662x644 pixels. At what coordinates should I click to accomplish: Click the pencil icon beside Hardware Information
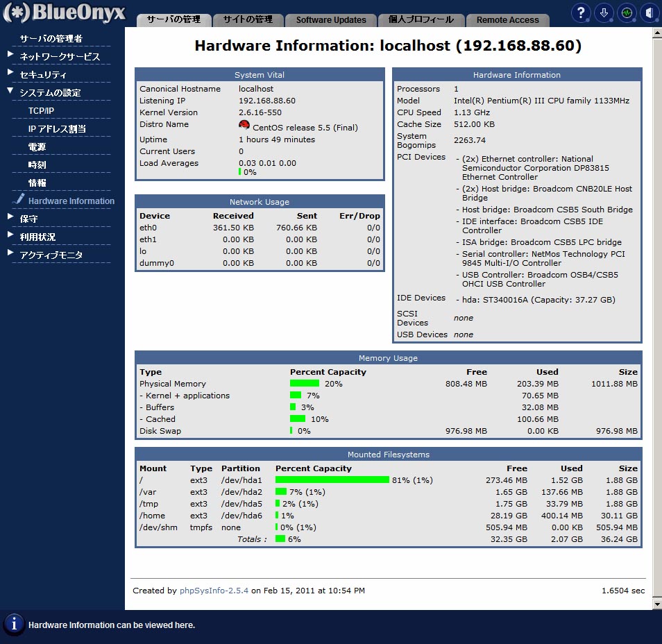tap(19, 199)
